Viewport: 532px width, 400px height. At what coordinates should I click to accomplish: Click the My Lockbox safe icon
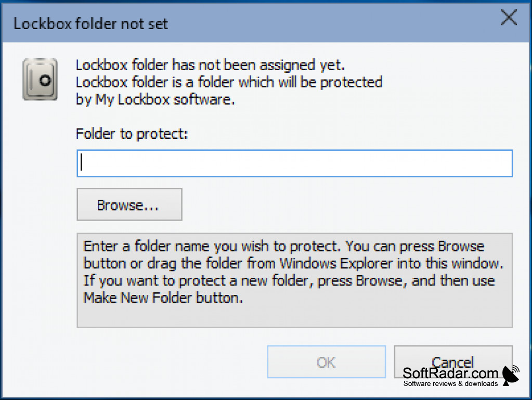40,80
